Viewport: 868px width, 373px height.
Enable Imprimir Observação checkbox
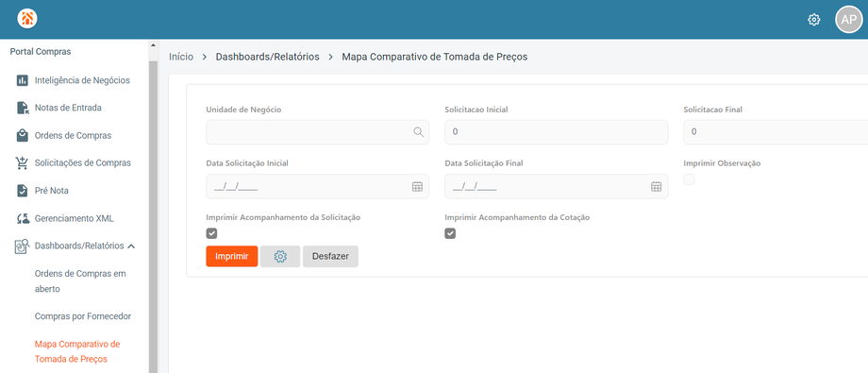pos(689,179)
